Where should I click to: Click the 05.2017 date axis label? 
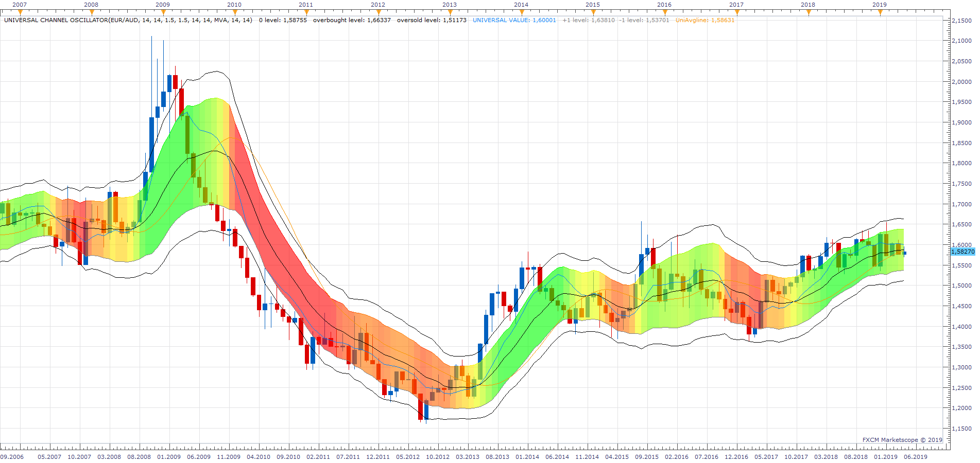(766, 457)
